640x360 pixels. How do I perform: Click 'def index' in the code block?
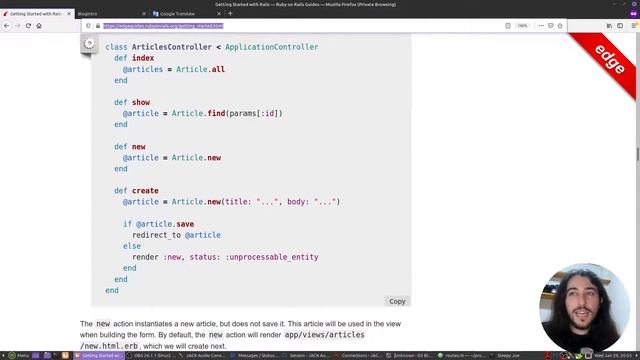coord(134,58)
